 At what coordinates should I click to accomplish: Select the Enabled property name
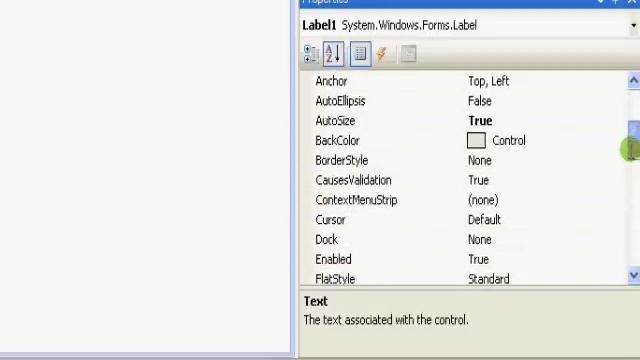pyautogui.click(x=333, y=260)
